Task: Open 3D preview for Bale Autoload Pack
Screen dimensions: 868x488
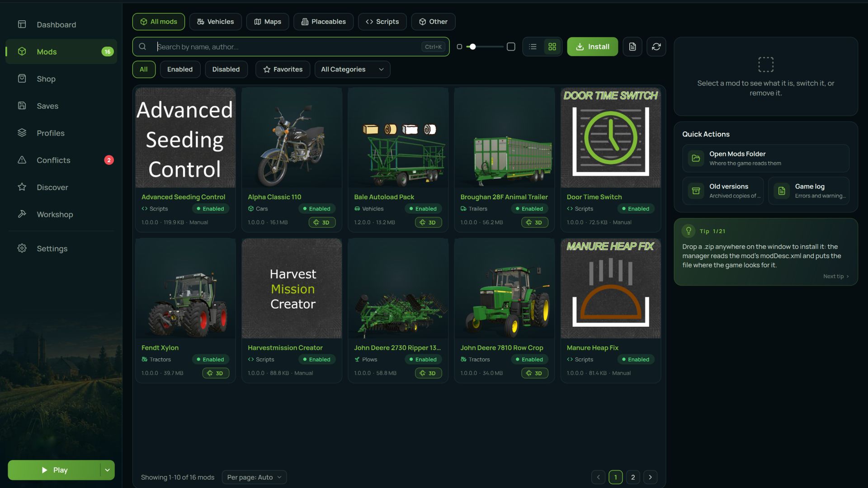Action: click(428, 222)
